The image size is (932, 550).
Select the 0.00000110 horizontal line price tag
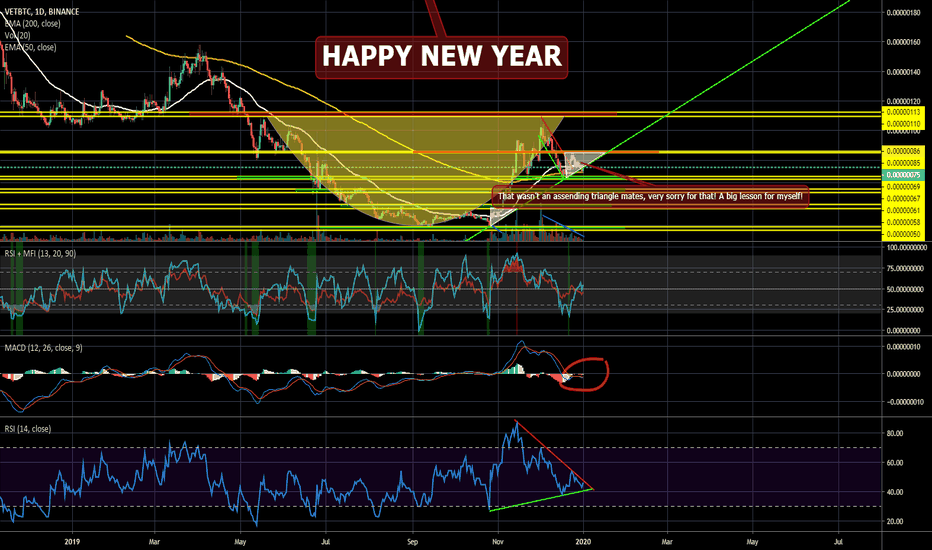tap(903, 124)
